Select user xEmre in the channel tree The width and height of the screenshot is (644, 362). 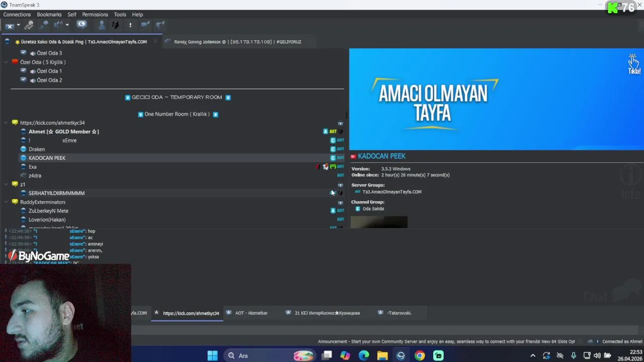click(x=69, y=141)
